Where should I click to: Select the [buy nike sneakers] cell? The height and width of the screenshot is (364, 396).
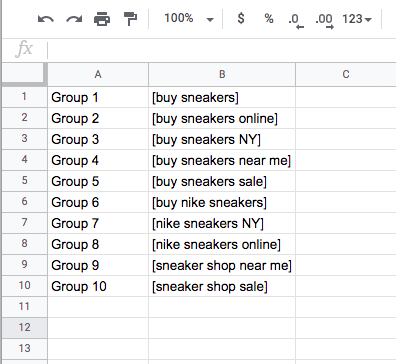pos(222,202)
